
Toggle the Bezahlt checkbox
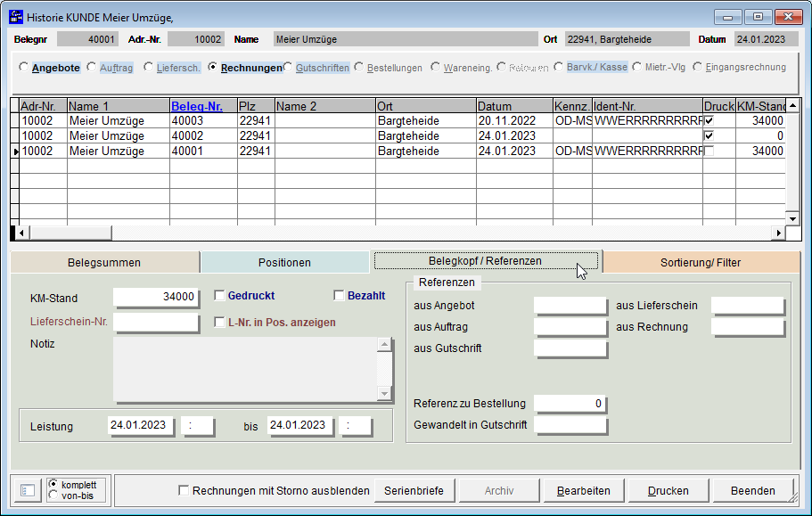[x=339, y=296]
